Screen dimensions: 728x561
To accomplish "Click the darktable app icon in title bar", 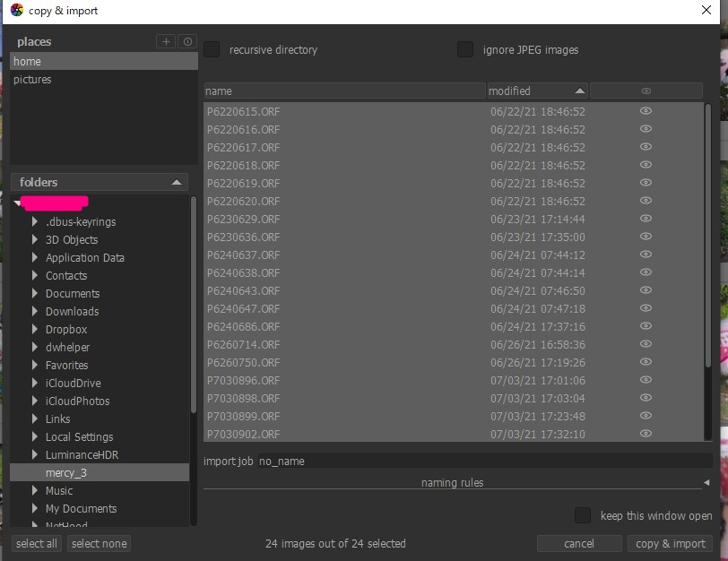I will [x=17, y=10].
